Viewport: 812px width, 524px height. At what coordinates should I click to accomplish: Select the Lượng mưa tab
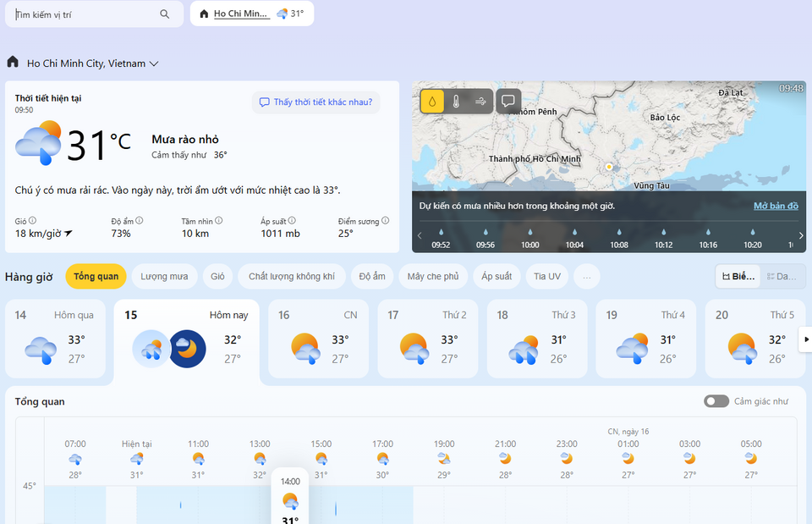(164, 276)
